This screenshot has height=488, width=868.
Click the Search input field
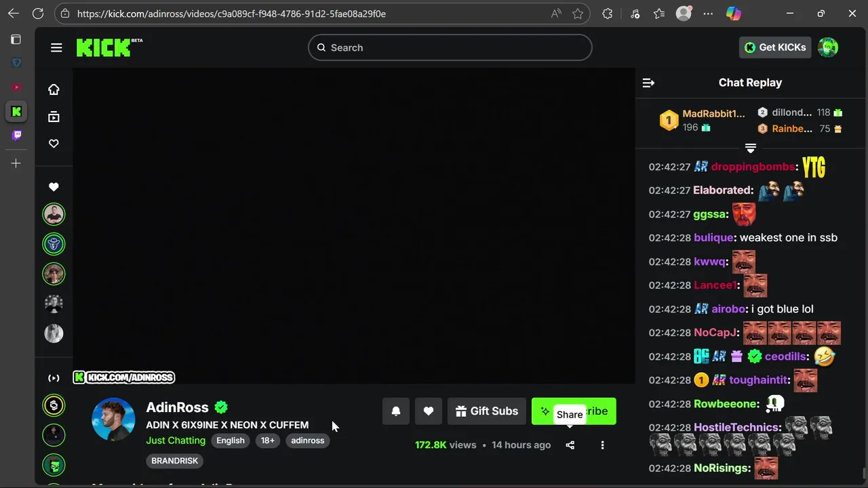pyautogui.click(x=450, y=47)
